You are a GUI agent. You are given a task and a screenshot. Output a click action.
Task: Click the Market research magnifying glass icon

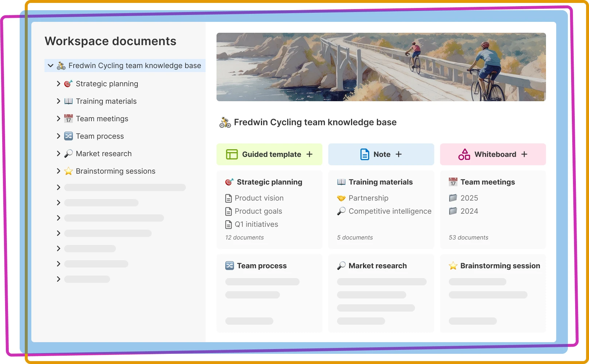[x=68, y=153]
